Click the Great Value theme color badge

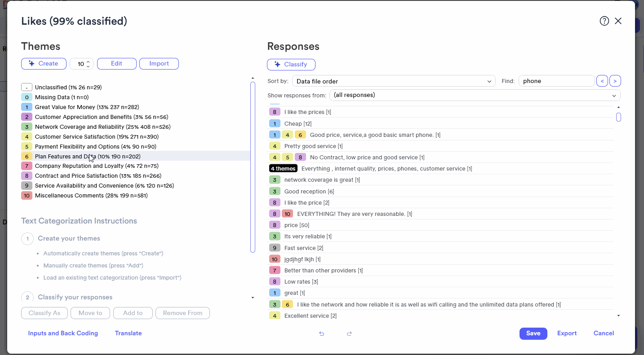click(27, 107)
